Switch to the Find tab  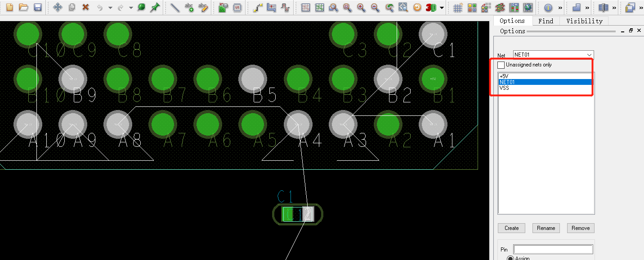click(546, 21)
